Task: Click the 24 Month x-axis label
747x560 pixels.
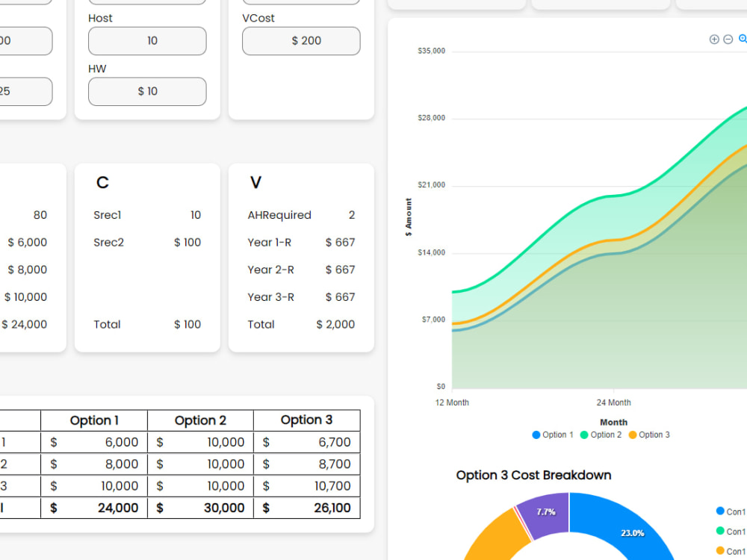Action: pos(613,403)
